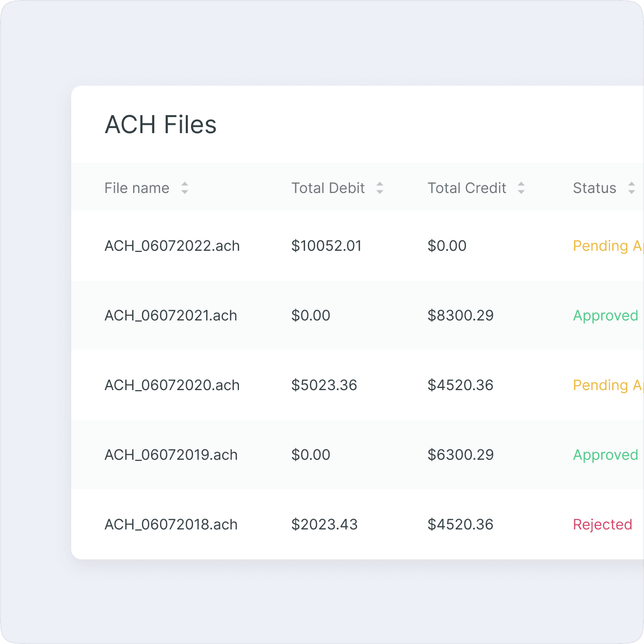Select the Total Credit header text
Image resolution: width=644 pixels, height=644 pixels.
coord(466,188)
